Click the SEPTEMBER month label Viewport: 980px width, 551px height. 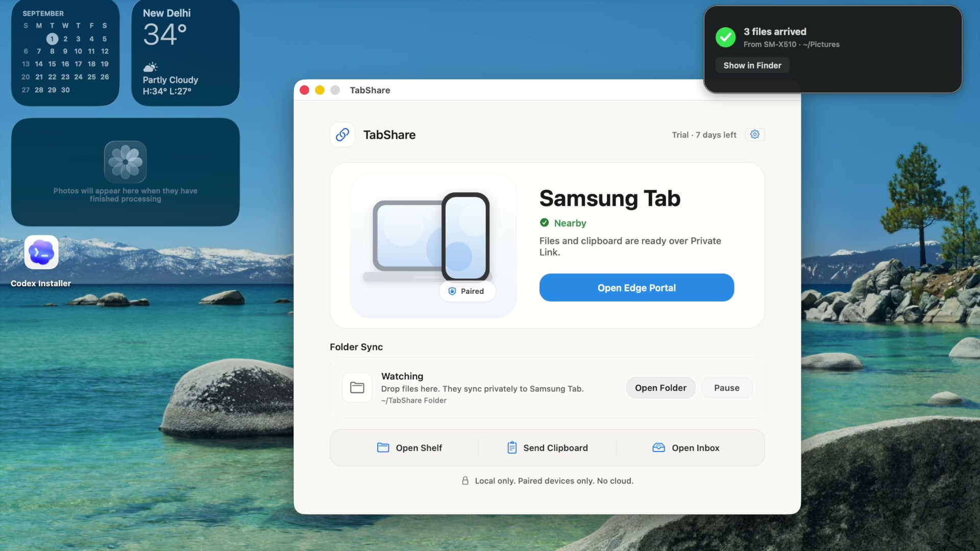(43, 13)
